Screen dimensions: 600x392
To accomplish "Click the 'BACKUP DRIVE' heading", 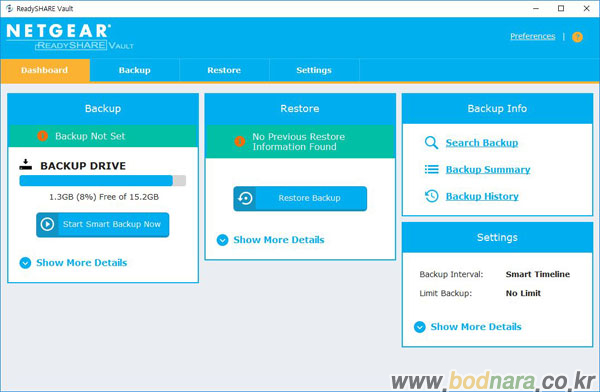I will point(83,166).
